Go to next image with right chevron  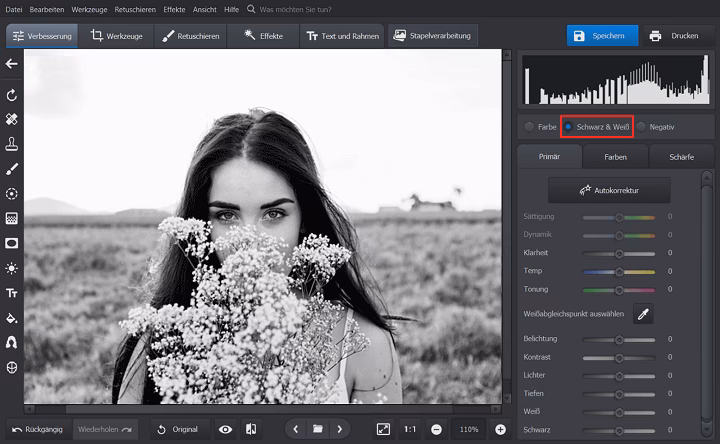pyautogui.click(x=340, y=429)
